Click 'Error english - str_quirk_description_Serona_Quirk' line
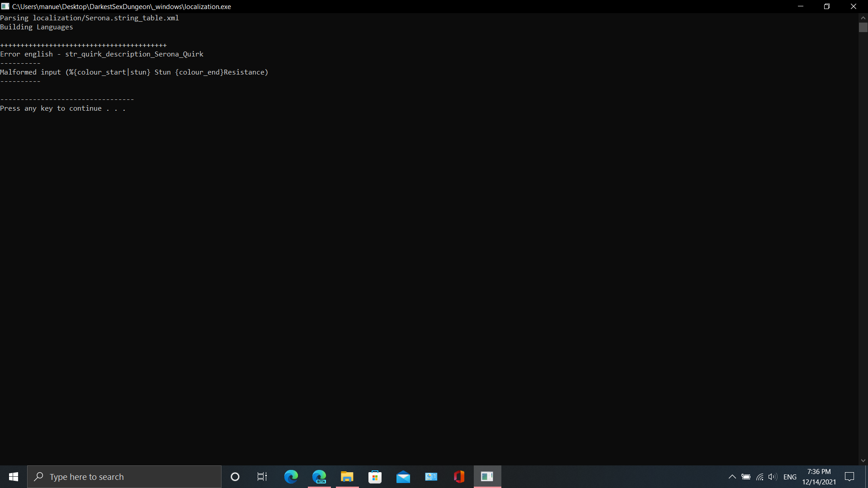868x488 pixels. [102, 54]
